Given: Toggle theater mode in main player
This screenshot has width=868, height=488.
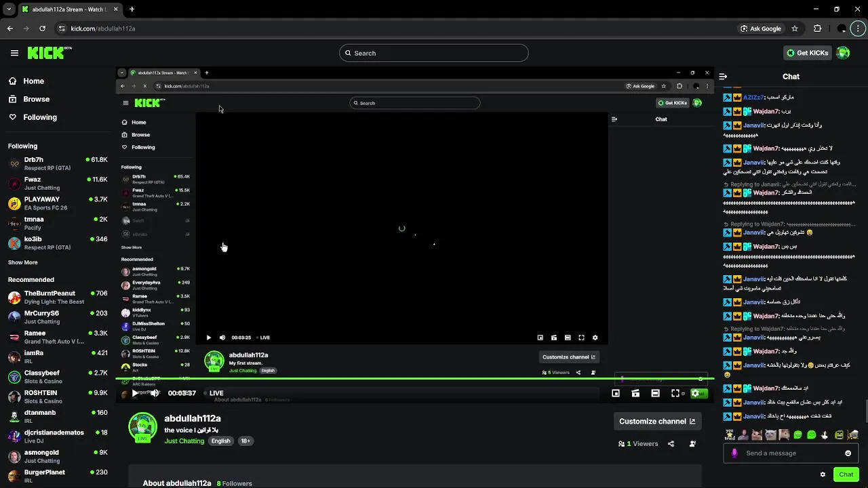Looking at the screenshot, I should click(x=655, y=393).
